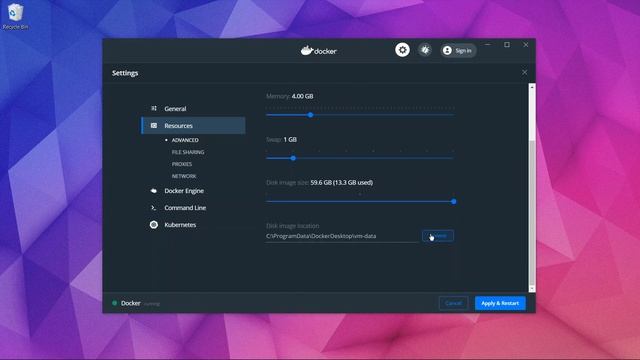Click the Resources camera-style icon
This screenshot has height=360, width=640.
tap(154, 126)
